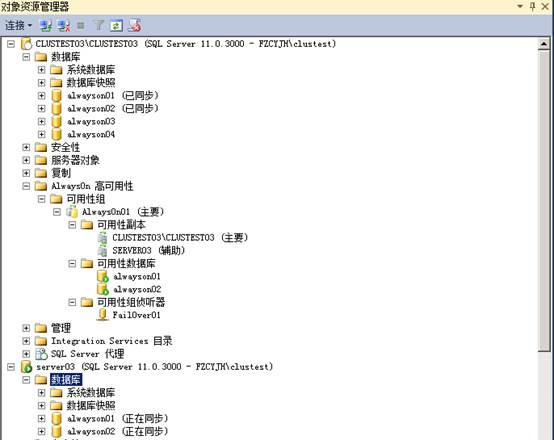
Task: Click the connect Object Explorer toolbar icon
Action: (x=46, y=26)
